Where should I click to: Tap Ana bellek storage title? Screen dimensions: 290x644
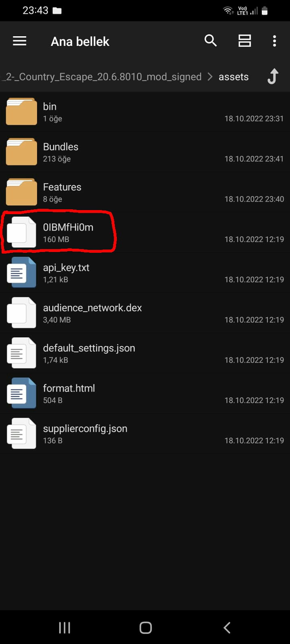coord(80,41)
